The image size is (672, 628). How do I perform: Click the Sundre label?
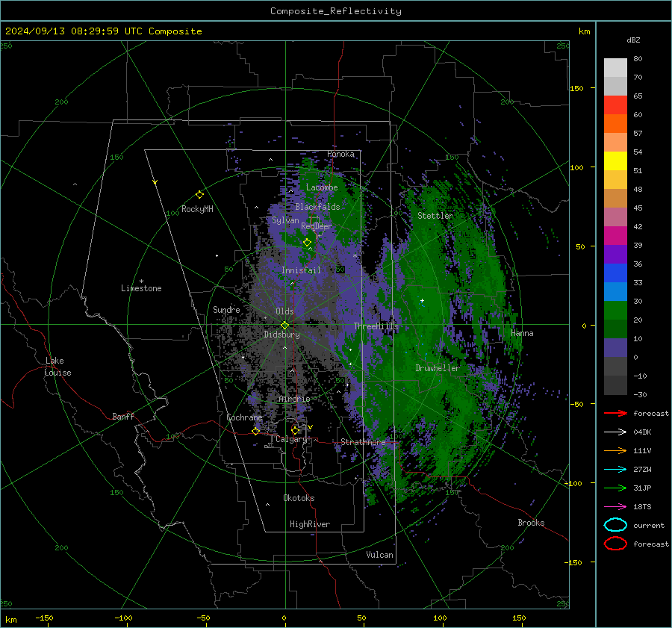226,309
